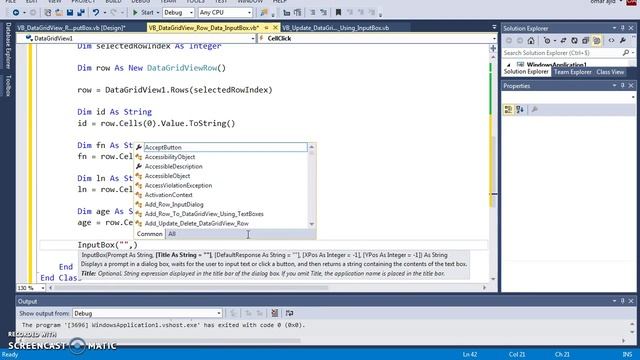This screenshot has width=640, height=360.
Task: Click the New Project toolbar icon
Action: point(47,13)
